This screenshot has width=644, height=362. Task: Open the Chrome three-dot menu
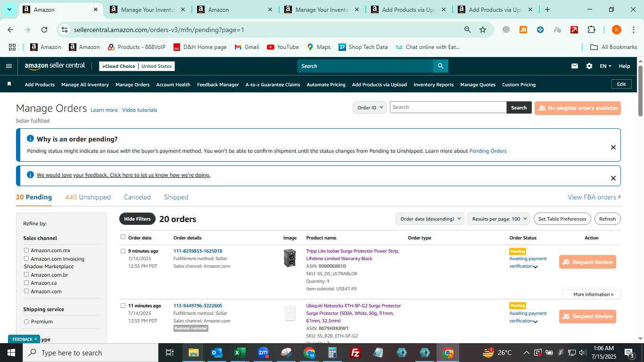pyautogui.click(x=633, y=30)
